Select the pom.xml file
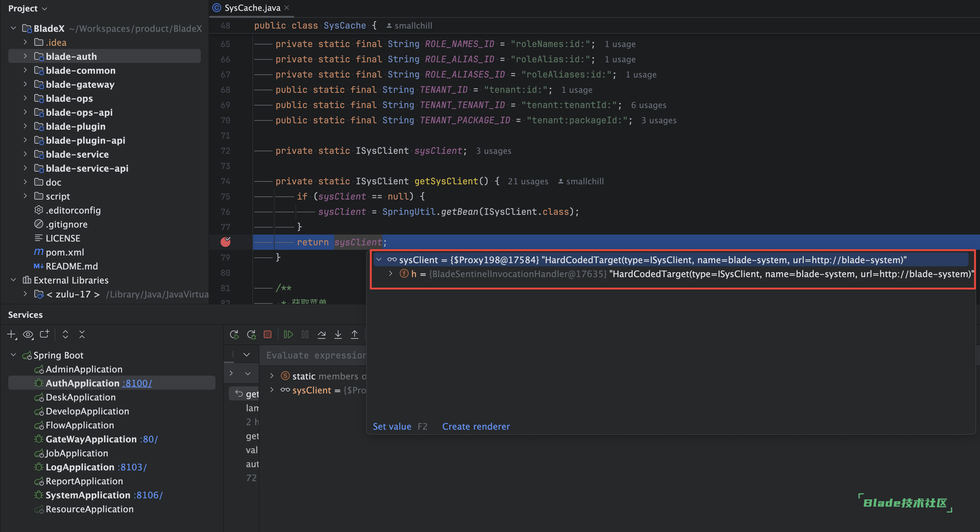This screenshot has height=532, width=980. (65, 252)
